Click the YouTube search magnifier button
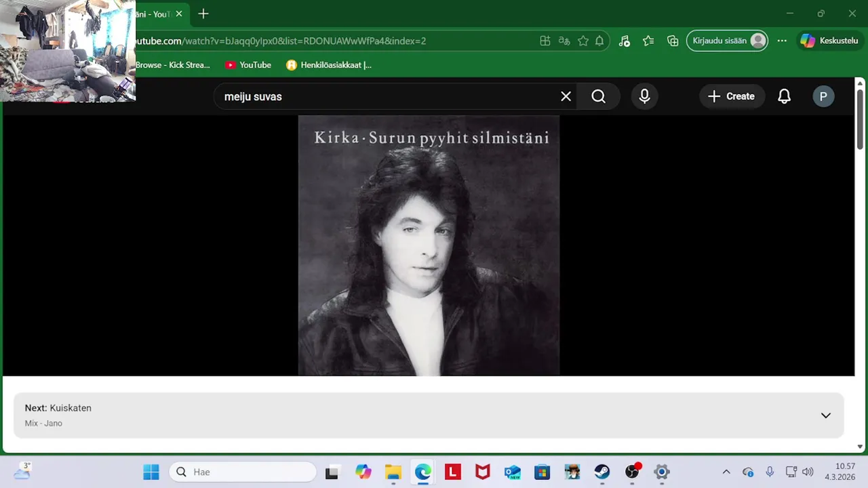Image resolution: width=868 pixels, height=488 pixels. click(598, 96)
